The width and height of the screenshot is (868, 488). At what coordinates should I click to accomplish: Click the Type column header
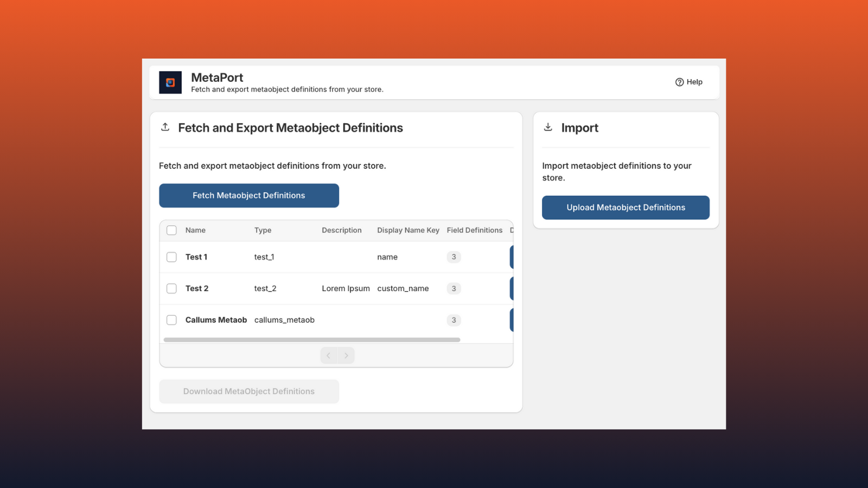tap(263, 230)
